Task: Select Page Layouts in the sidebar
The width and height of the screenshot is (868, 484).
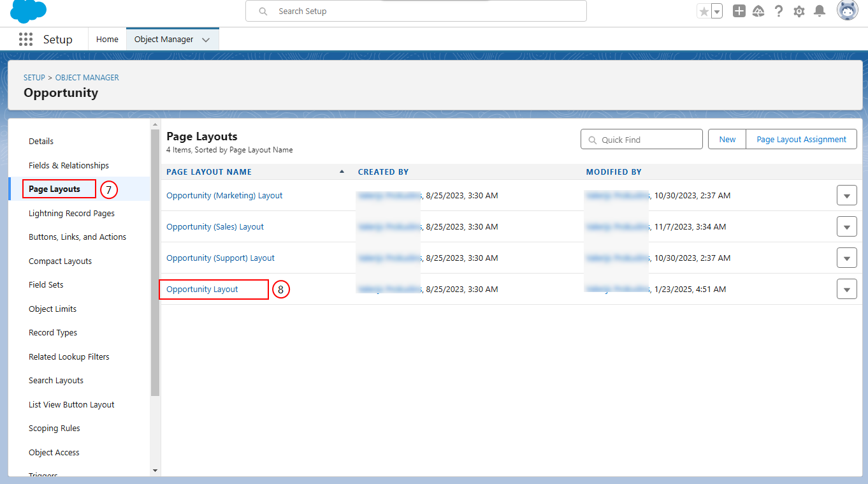Action: pyautogui.click(x=55, y=189)
